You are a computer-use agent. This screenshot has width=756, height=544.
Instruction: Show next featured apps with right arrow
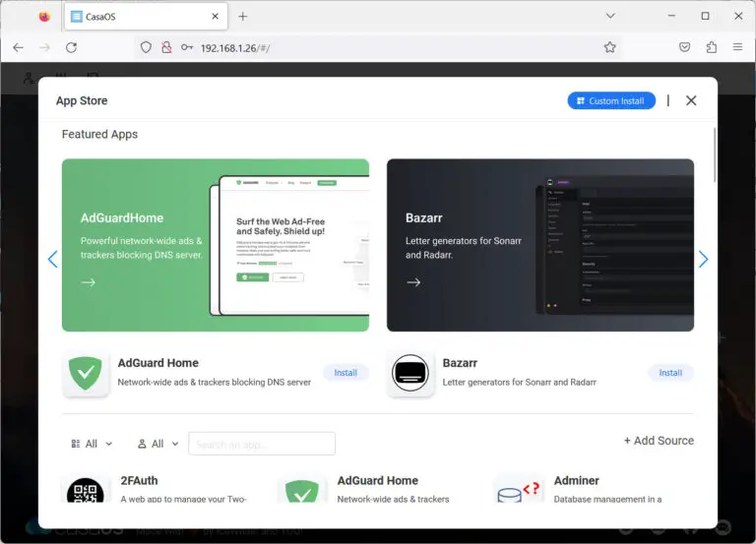(703, 259)
